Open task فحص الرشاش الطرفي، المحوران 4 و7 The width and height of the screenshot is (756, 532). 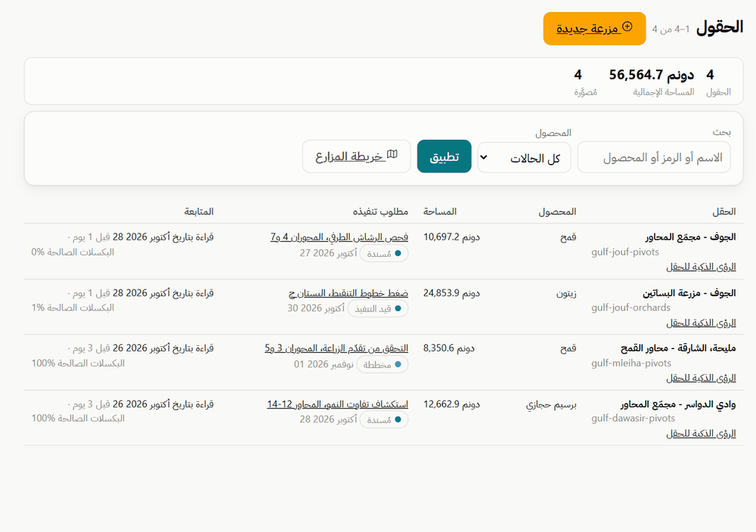(339, 237)
